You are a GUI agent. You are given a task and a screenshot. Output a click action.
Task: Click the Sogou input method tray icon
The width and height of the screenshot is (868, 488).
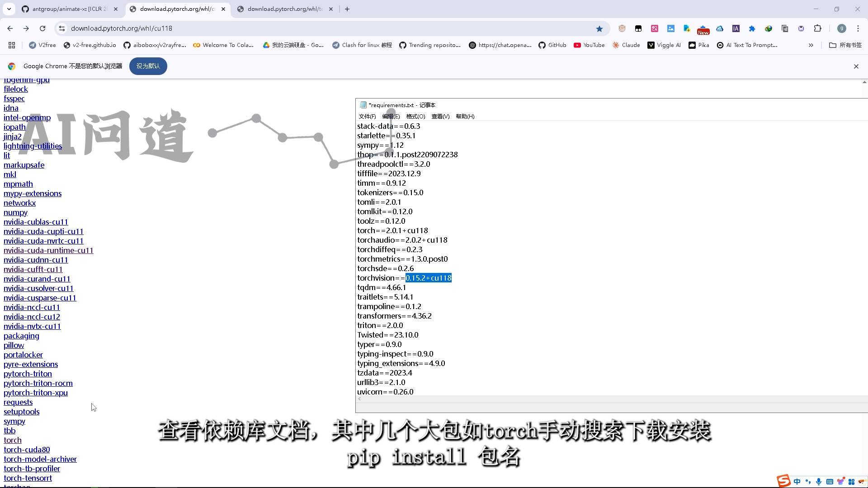click(783, 481)
